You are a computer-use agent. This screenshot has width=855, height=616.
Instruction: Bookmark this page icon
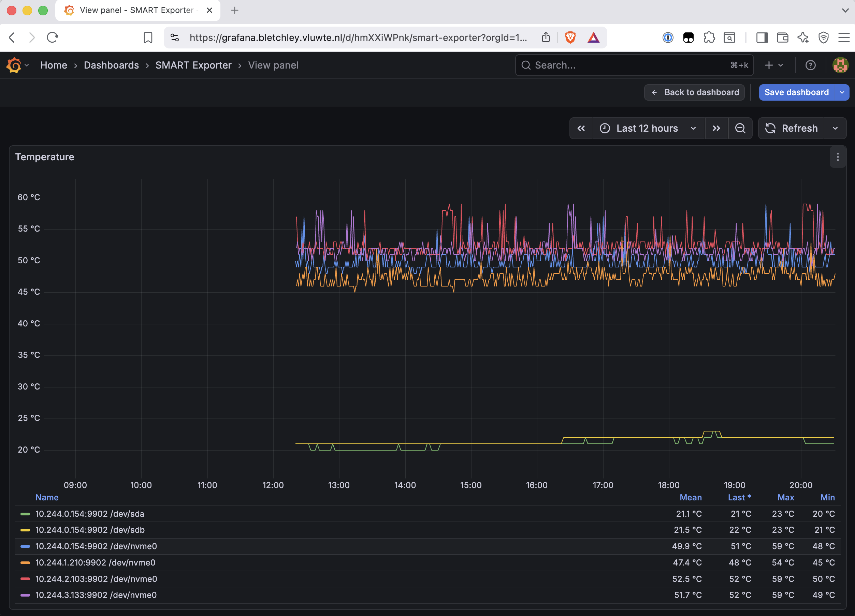coord(148,37)
